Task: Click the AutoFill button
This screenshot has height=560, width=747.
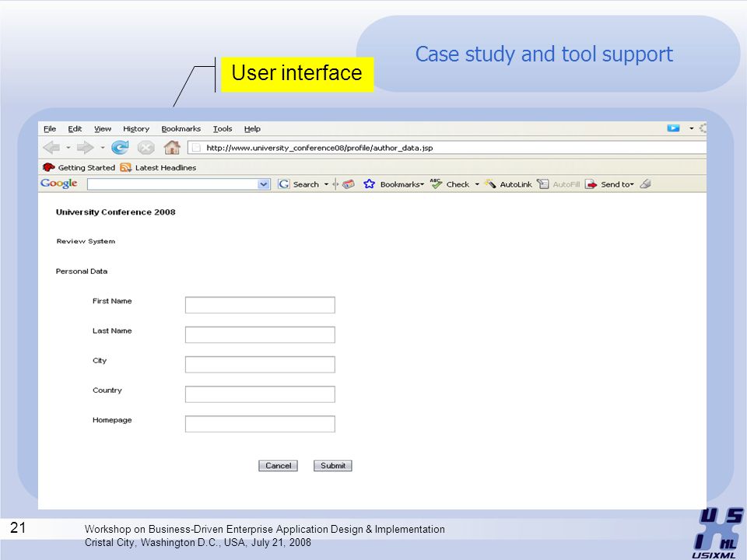Action: click(559, 184)
